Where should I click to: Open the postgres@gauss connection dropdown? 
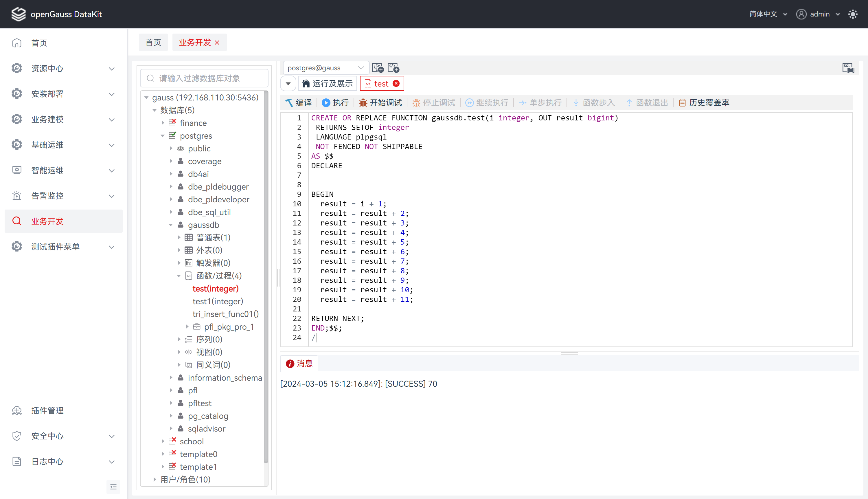point(325,67)
